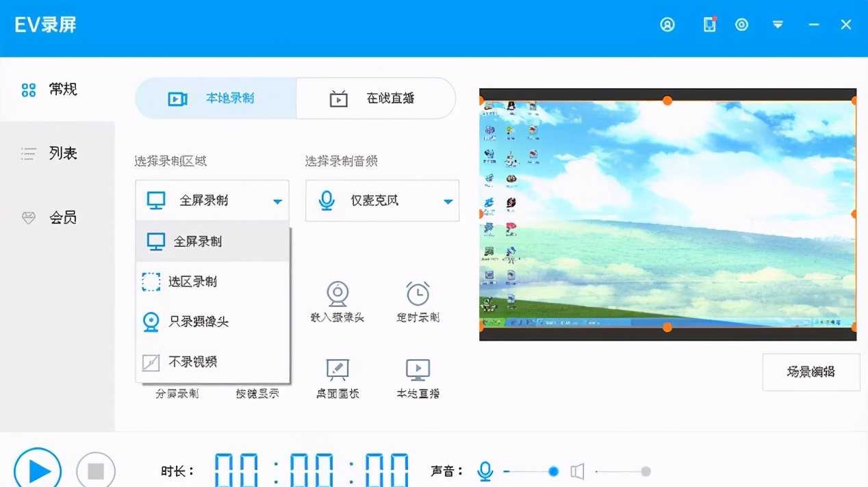The width and height of the screenshot is (868, 487).
Task: Click the mobile device icon in titlebar
Action: click(709, 24)
